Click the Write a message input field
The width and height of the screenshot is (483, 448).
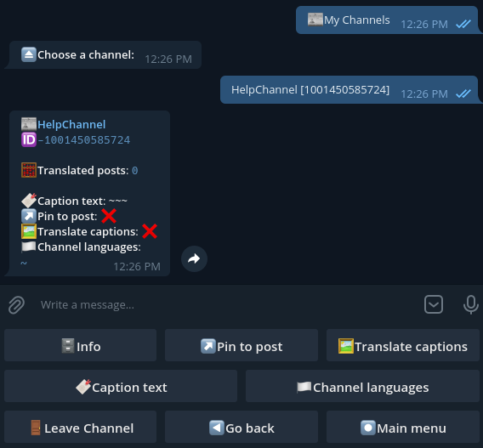pyautogui.click(x=228, y=305)
